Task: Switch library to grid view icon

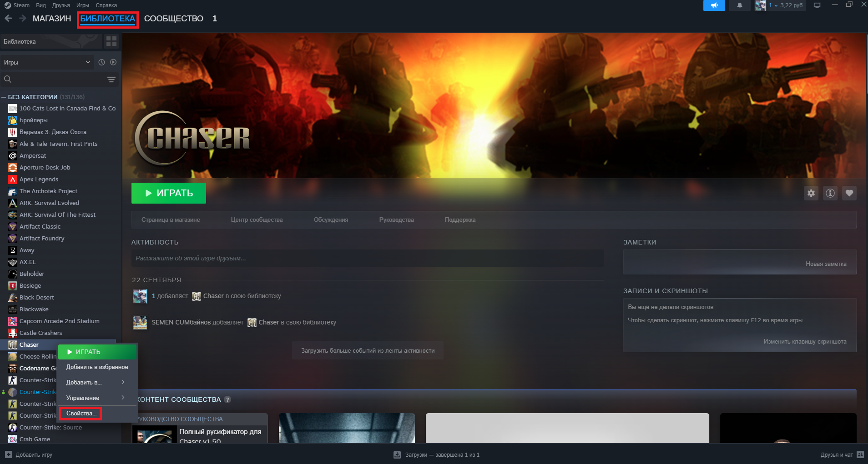Action: (111, 41)
